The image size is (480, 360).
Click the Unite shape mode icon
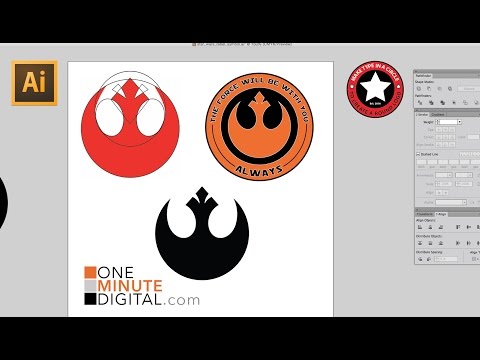419,89
